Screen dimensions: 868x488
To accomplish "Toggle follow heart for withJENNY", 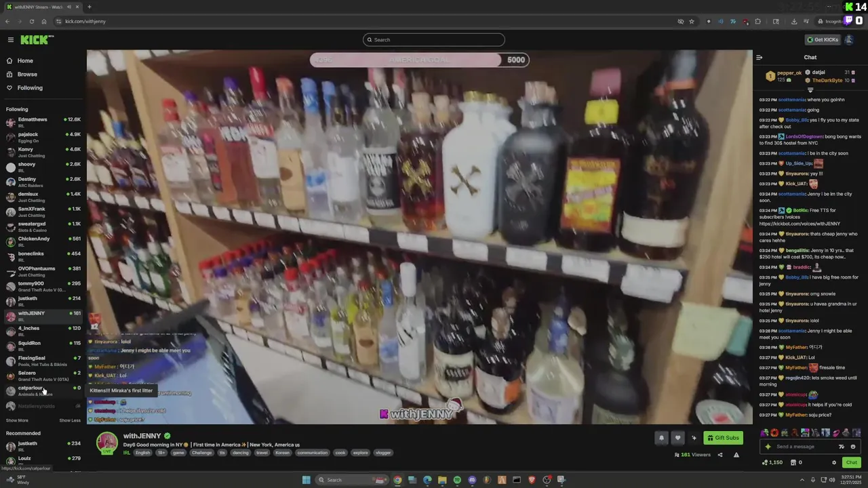I will [677, 438].
